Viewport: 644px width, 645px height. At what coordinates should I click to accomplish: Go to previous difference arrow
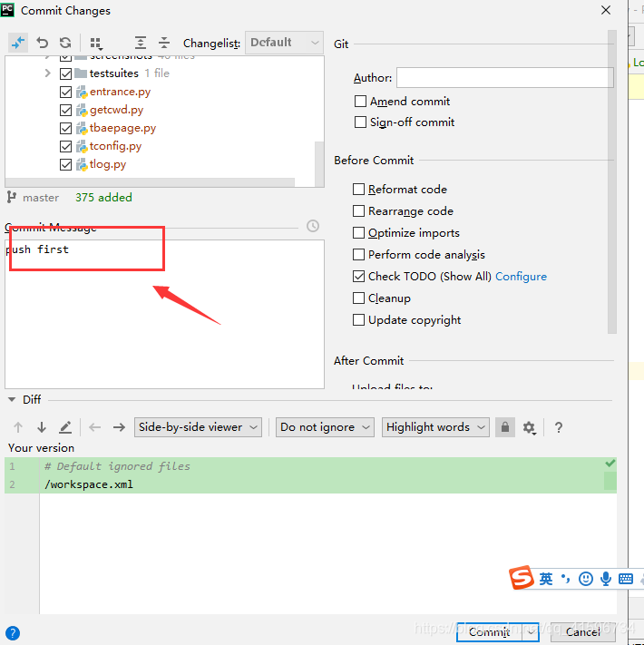tap(18, 427)
